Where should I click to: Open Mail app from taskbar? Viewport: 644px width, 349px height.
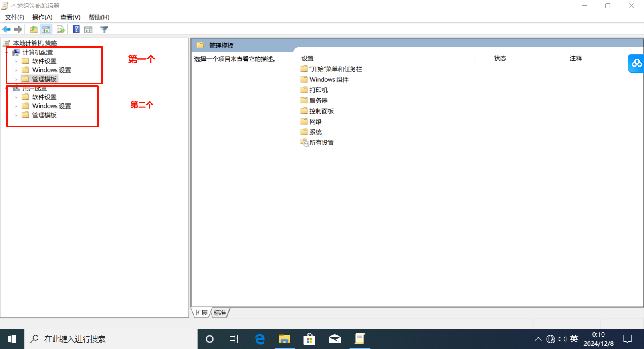tap(335, 339)
